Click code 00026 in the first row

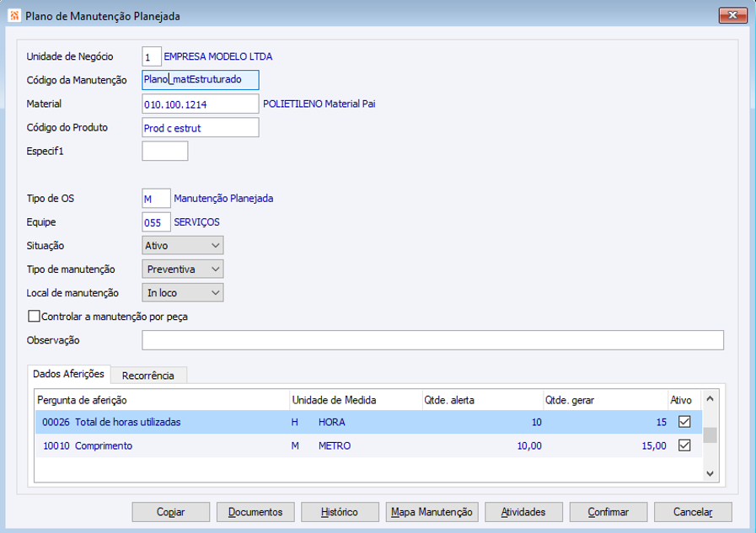pyautogui.click(x=56, y=422)
